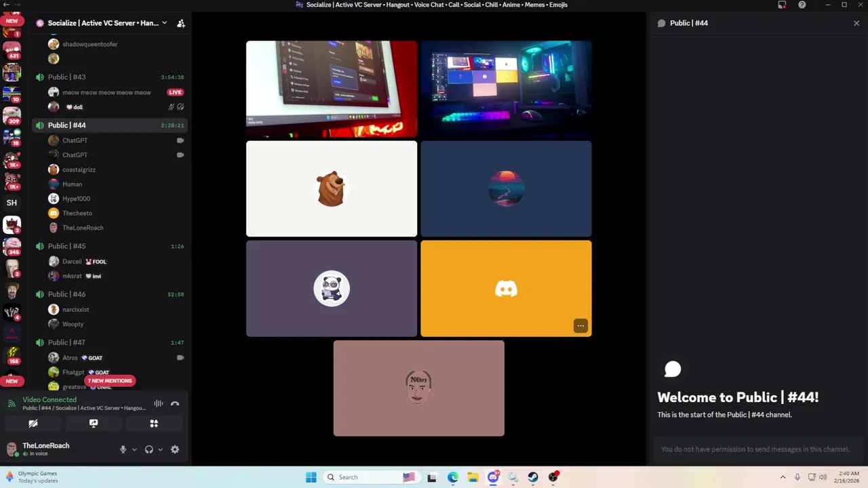Open File Explorer from taskbar

(473, 477)
